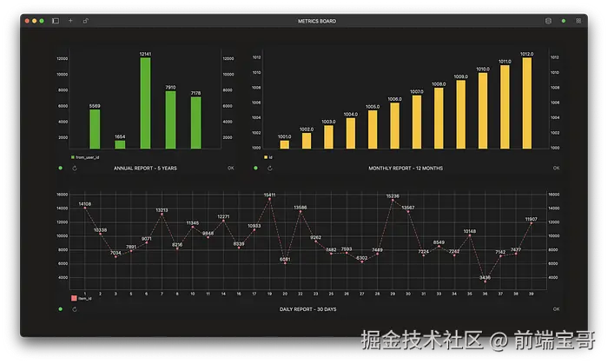This screenshot has height=364, width=608.
Task: Click the green status dot in title bar
Action: 564,21
